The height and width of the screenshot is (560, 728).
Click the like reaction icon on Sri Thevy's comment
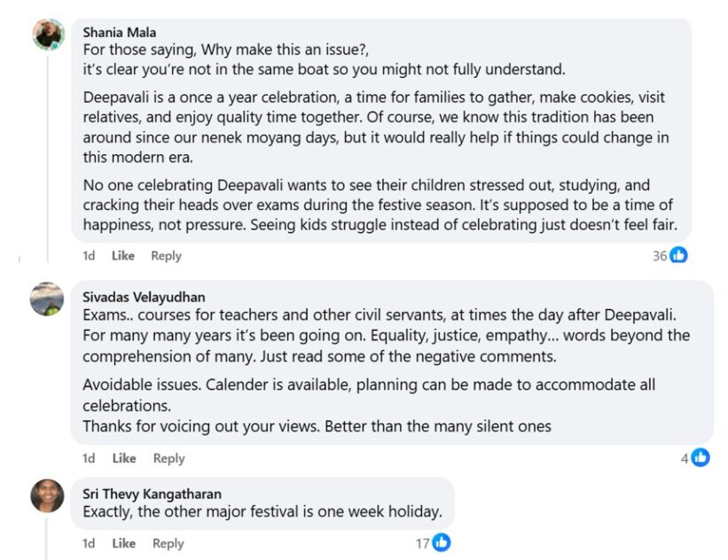(x=442, y=543)
